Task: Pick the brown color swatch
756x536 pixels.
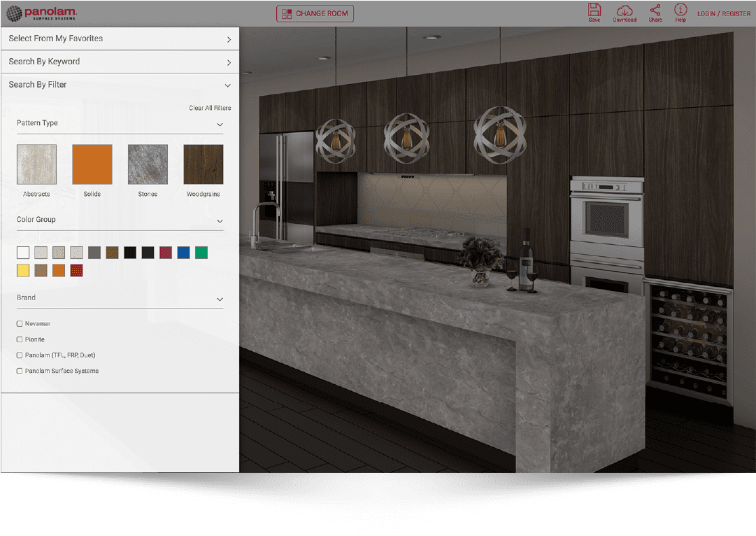Action: pos(113,253)
